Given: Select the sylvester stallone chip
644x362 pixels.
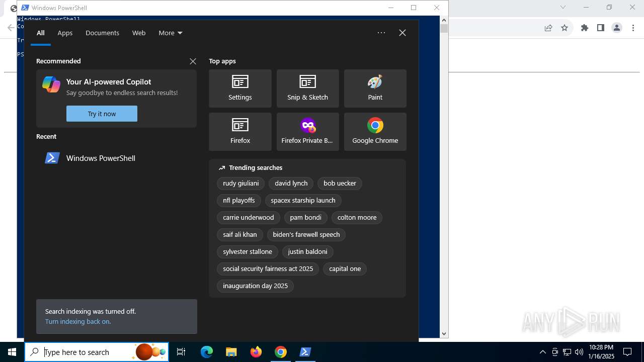Looking at the screenshot, I should 248,252.
